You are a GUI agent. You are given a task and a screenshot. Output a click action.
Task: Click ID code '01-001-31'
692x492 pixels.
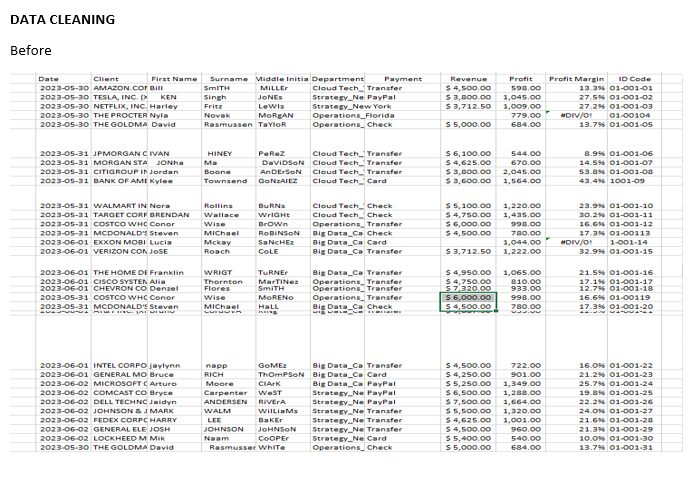coord(631,447)
